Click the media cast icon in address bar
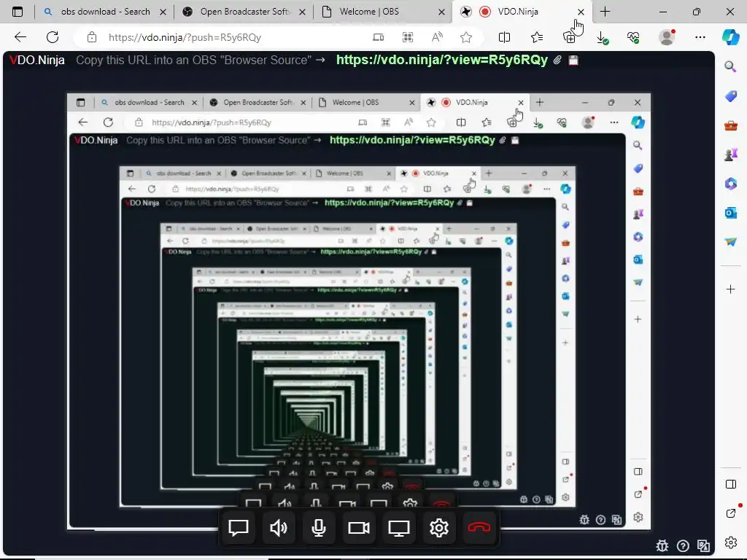Screen dimensions: 747x560 (379, 37)
